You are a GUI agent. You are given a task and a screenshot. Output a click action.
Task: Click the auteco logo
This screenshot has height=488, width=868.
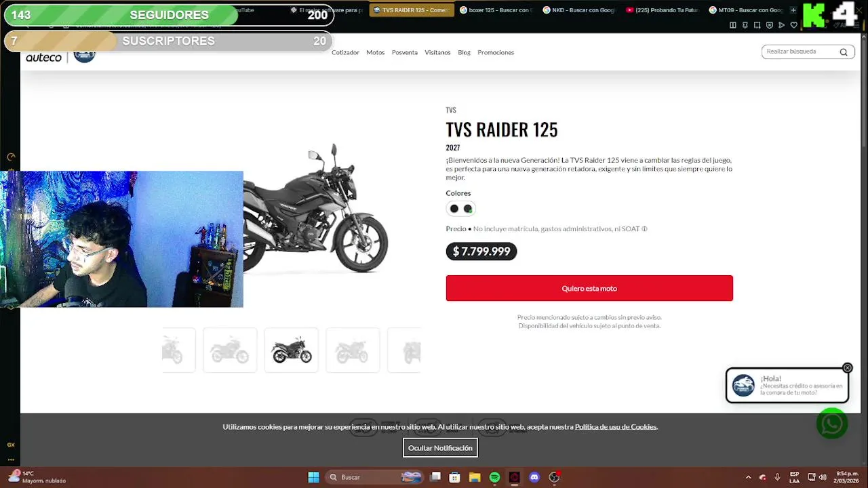43,58
